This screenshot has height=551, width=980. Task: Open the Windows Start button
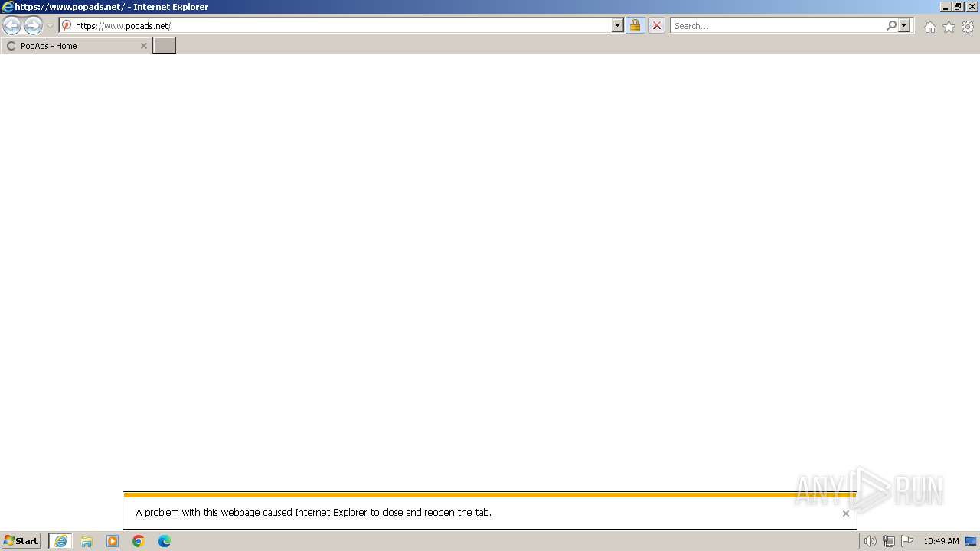[21, 541]
